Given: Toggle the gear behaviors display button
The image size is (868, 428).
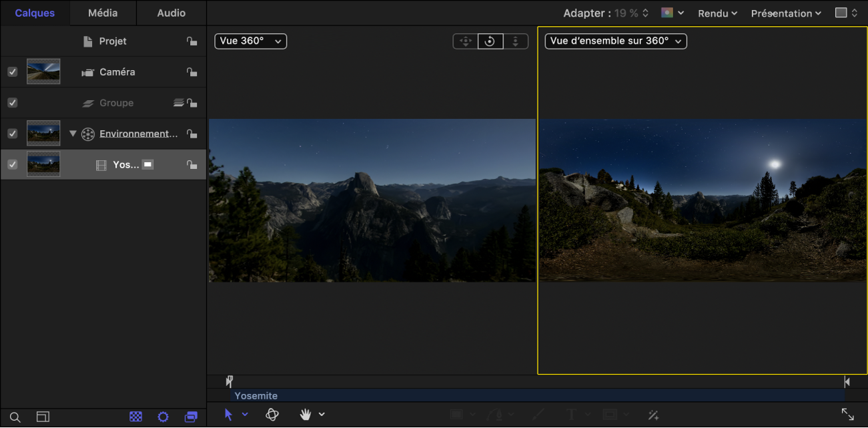Looking at the screenshot, I should [x=163, y=417].
